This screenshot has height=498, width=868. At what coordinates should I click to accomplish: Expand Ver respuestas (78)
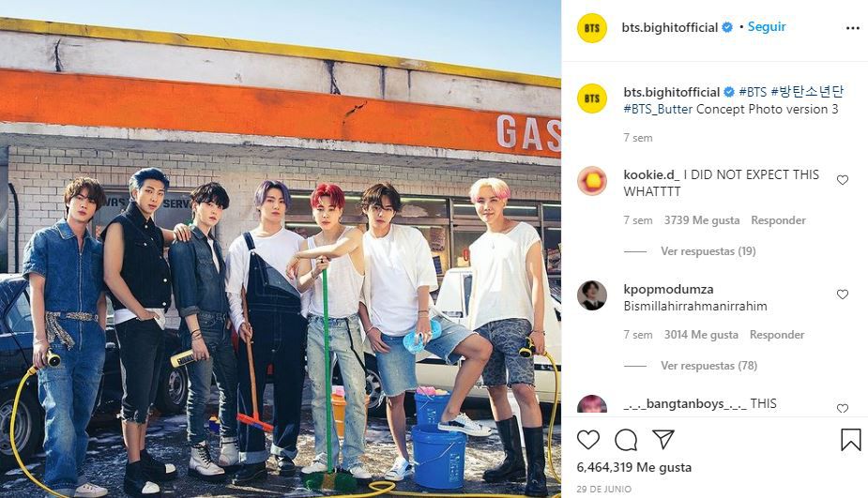[708, 366]
